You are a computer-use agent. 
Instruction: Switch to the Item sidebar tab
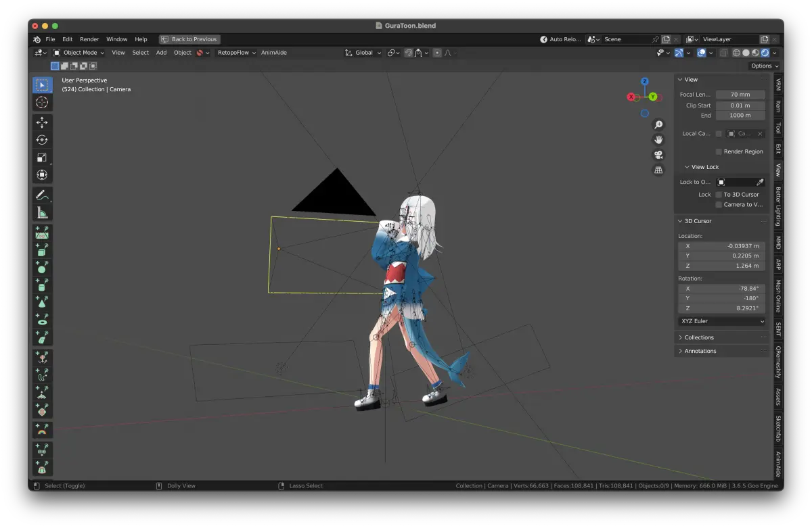(x=777, y=107)
